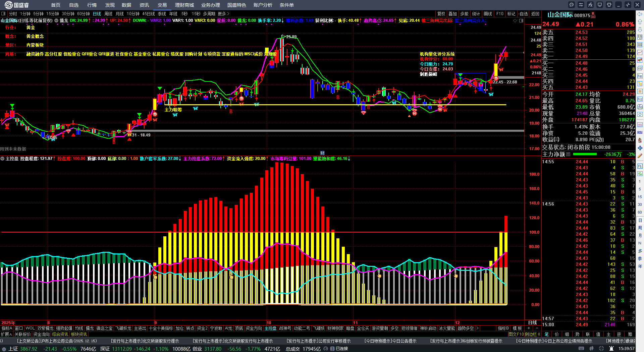644x352 pixels.
Task: Toggle the diamond marker at chart top right
Action: coord(515,20)
